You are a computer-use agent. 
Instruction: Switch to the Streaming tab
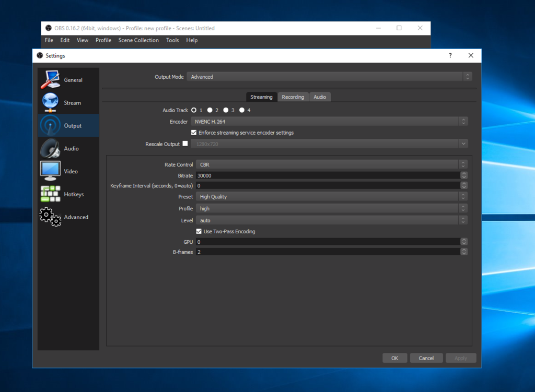[261, 97]
